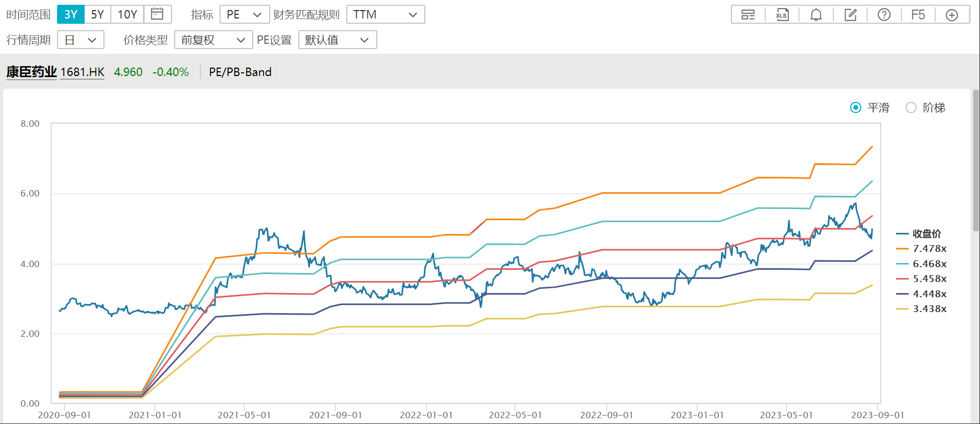Open the help question mark icon
Image resolution: width=980 pixels, height=424 pixels.
[884, 15]
